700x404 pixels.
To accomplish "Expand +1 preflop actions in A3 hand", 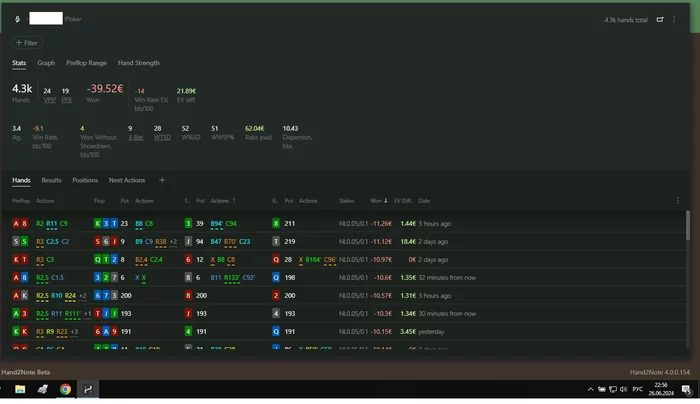I will [x=87, y=313].
